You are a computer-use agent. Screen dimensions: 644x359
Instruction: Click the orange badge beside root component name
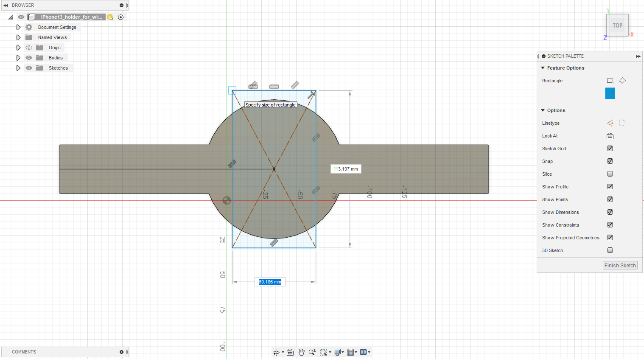pyautogui.click(x=110, y=17)
